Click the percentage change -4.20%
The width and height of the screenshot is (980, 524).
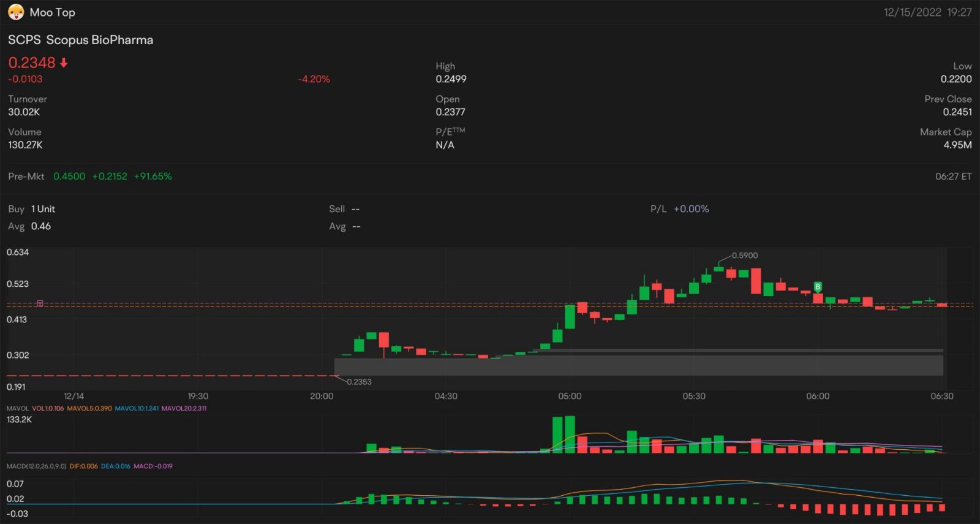click(x=314, y=79)
